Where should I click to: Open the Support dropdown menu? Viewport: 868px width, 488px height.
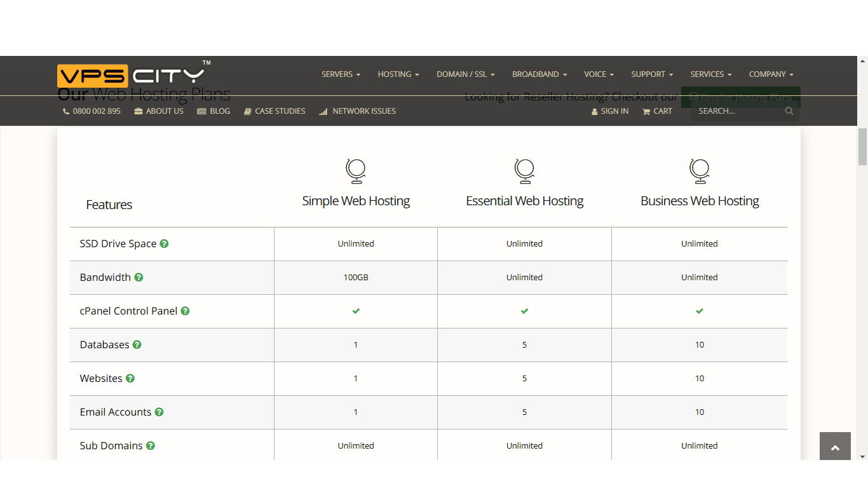[x=652, y=74]
